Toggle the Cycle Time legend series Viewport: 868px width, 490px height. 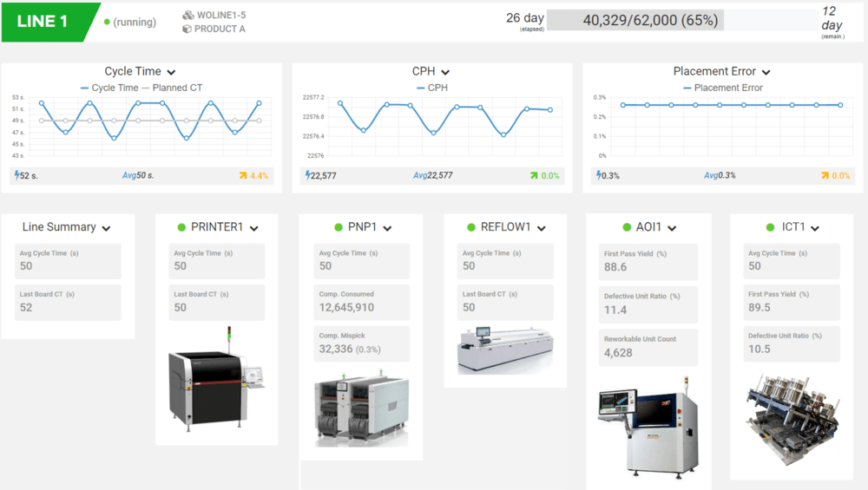[x=109, y=88]
